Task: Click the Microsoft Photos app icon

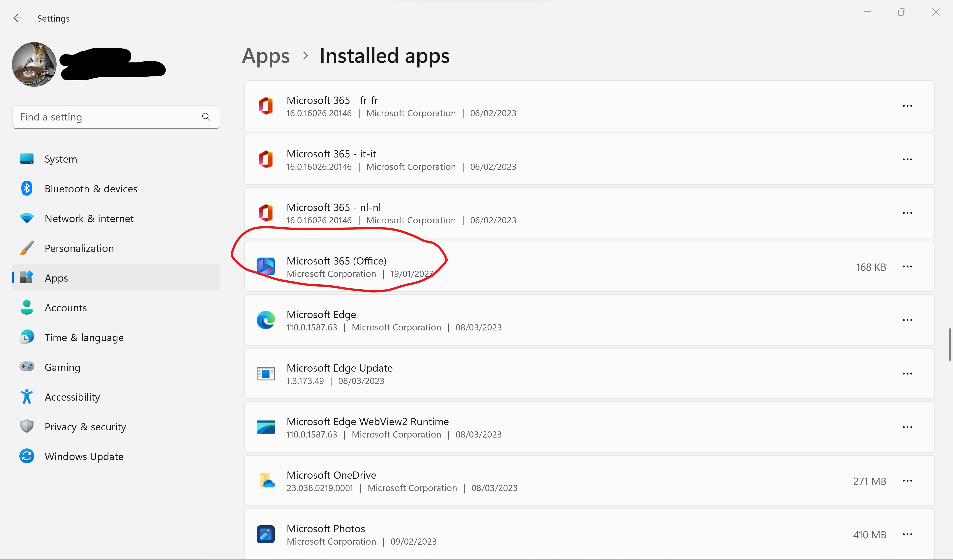Action: coord(266,534)
